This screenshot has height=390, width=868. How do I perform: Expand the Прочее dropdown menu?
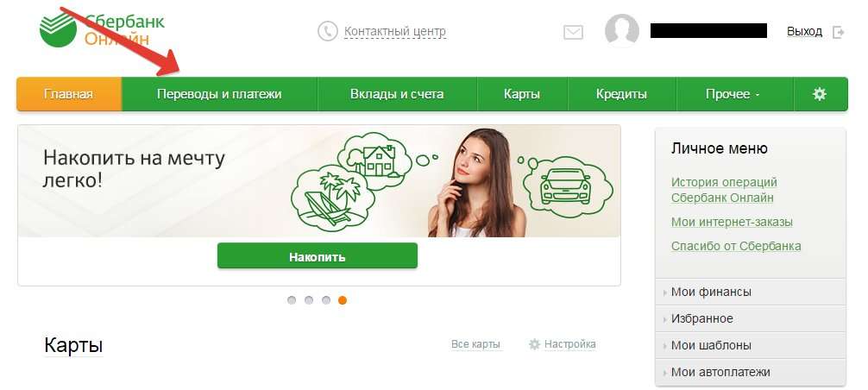pyautogui.click(x=734, y=94)
